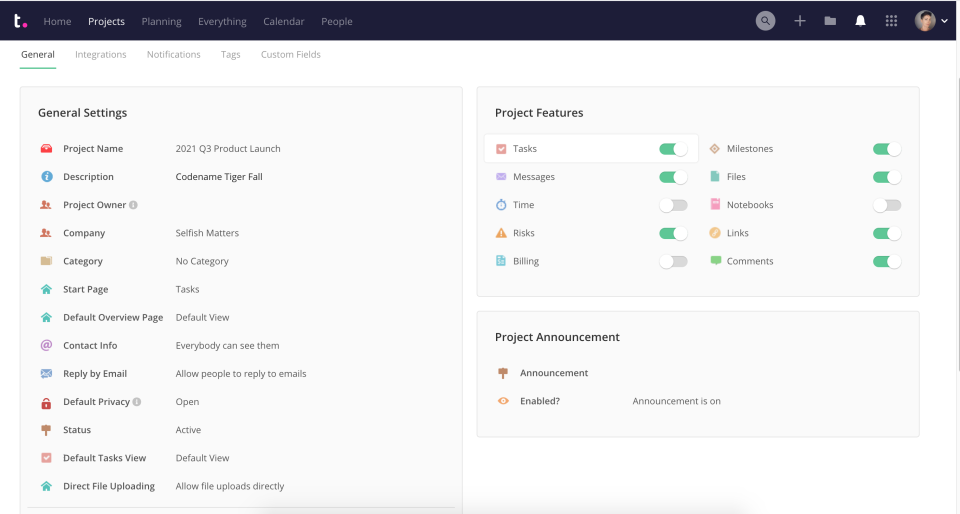Click the info icon beside Default Privacy
960x514 pixels.
(x=137, y=402)
